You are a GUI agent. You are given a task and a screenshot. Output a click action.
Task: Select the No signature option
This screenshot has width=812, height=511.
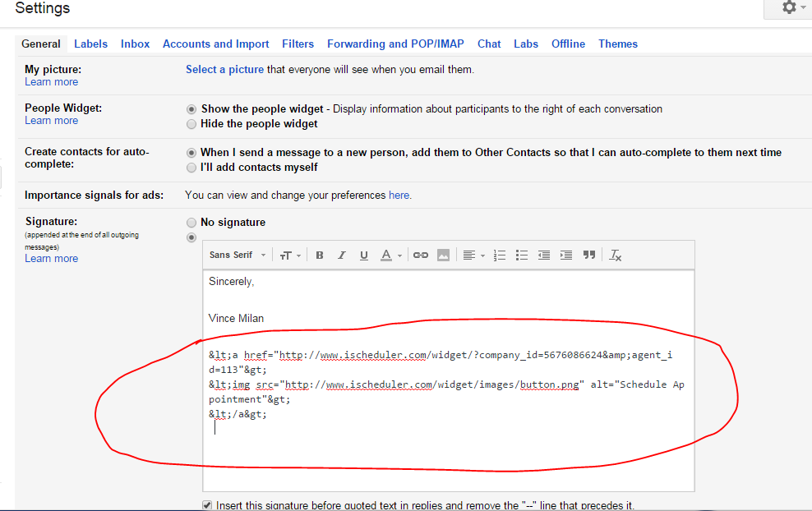click(x=191, y=223)
